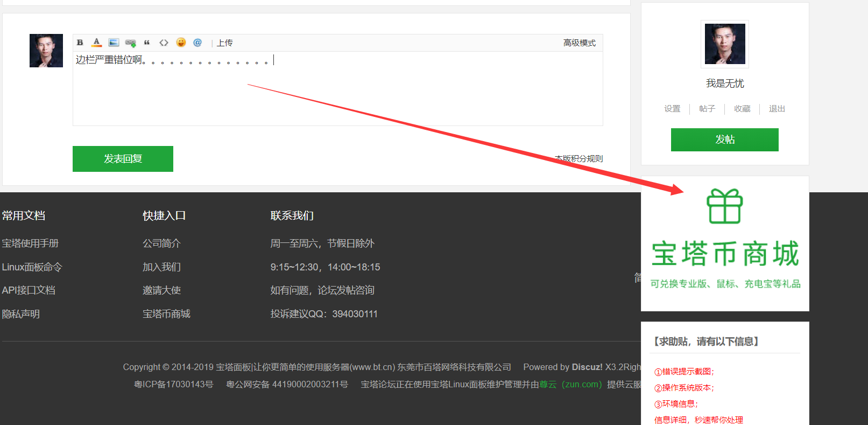
Task: Open the emoji smiley picker
Action: [181, 43]
